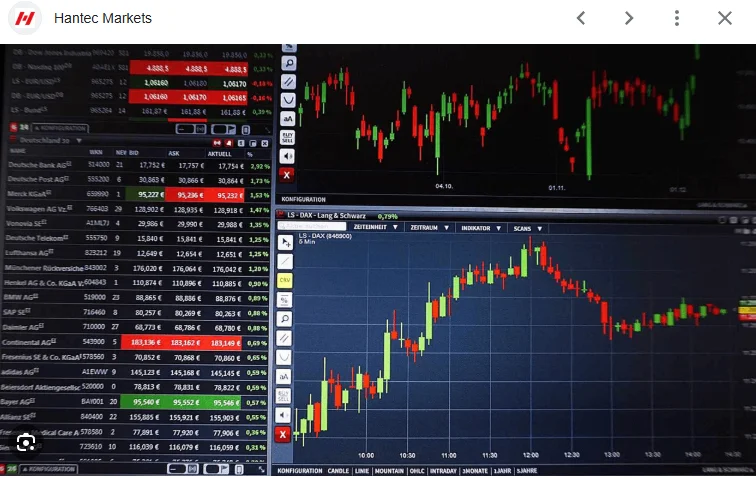
Task: Select the curve arc tool in upper chart
Action: tap(288, 100)
